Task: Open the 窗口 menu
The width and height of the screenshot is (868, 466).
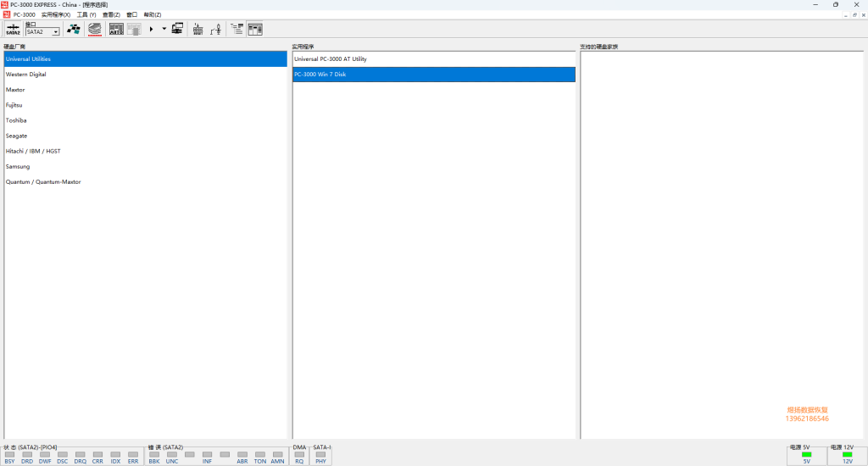Action: tap(131, 15)
